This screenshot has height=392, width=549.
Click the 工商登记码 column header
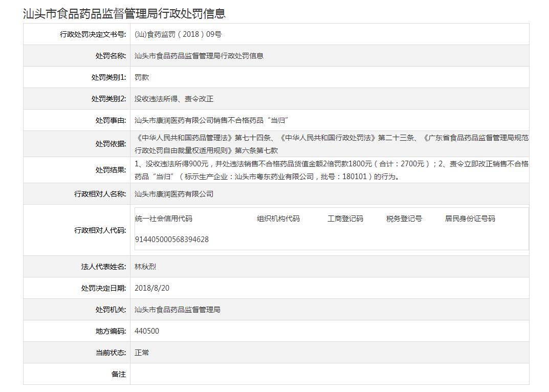pyautogui.click(x=345, y=219)
